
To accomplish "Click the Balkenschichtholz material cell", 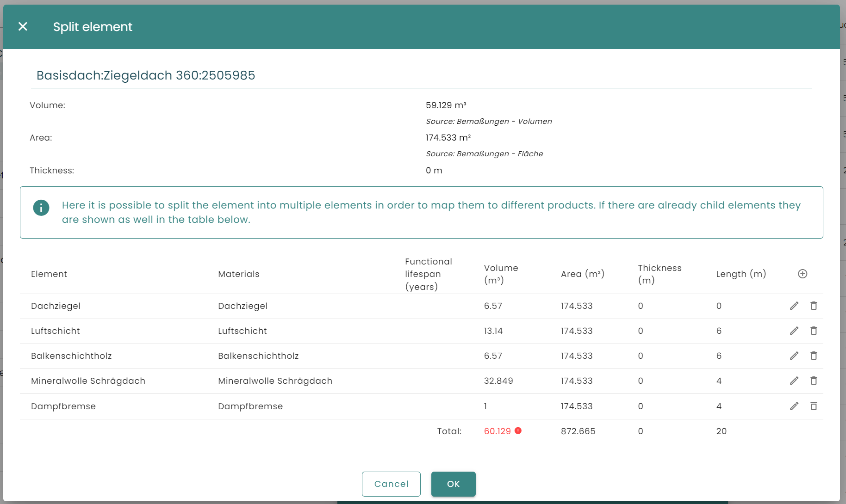I will pyautogui.click(x=258, y=356).
